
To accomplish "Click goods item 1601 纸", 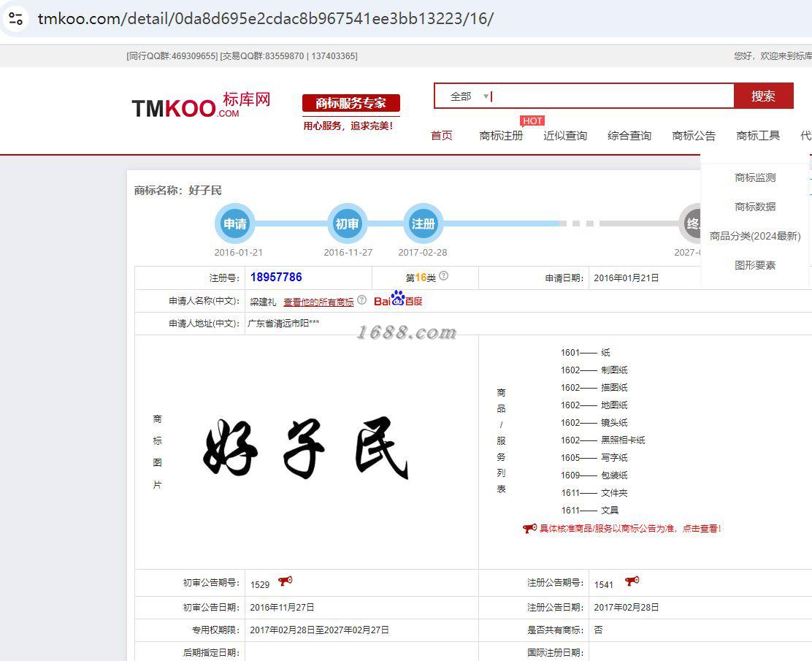I will point(585,353).
